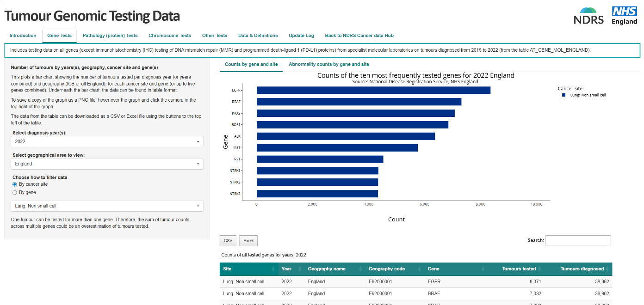View the Update Log tab
This screenshot has width=644, height=305.
click(x=301, y=36)
